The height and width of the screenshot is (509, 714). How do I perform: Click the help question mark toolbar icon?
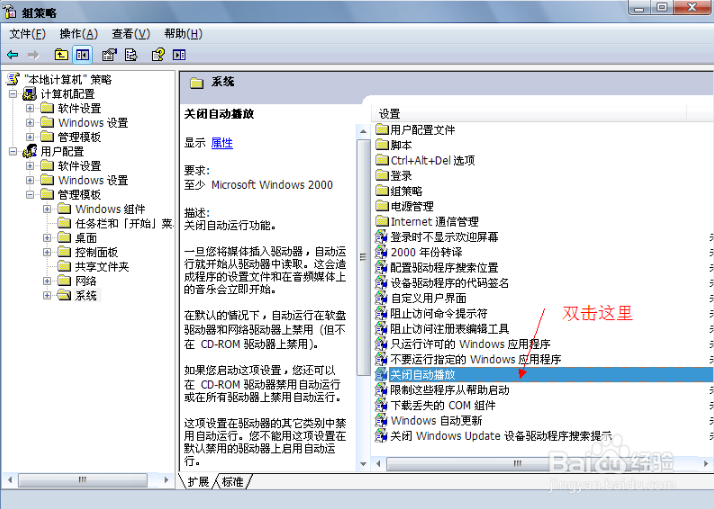[158, 55]
